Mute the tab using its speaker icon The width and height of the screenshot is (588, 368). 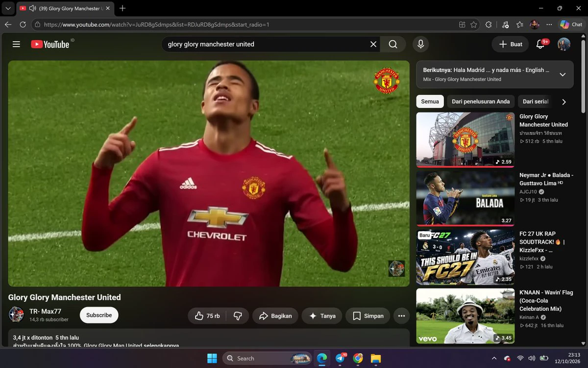click(33, 8)
